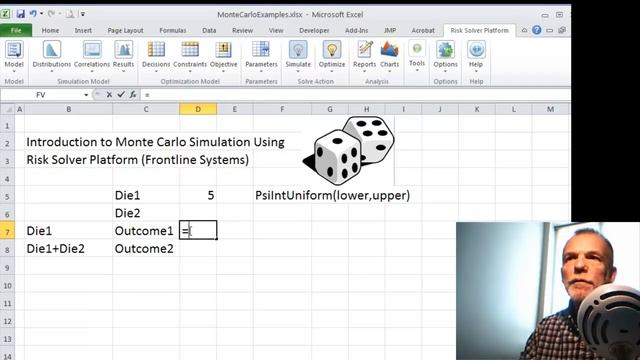Switch to the Review tab

tap(242, 30)
